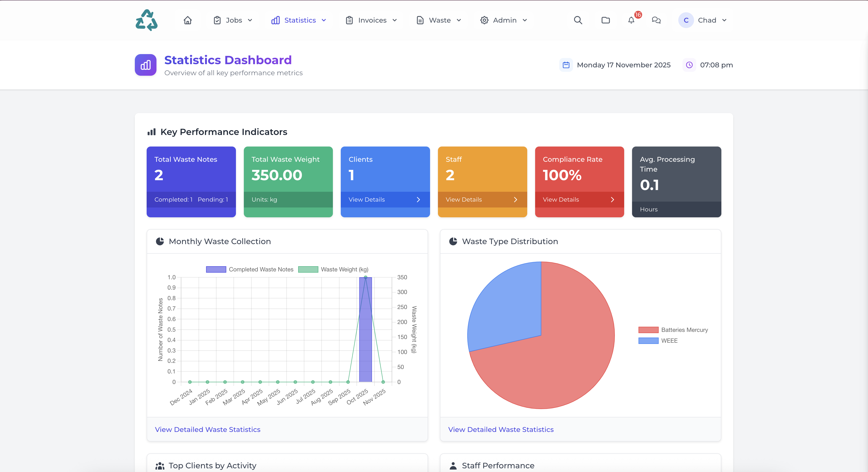The width and height of the screenshot is (868, 472).
Task: Click the clock icon beside time
Action: point(689,65)
